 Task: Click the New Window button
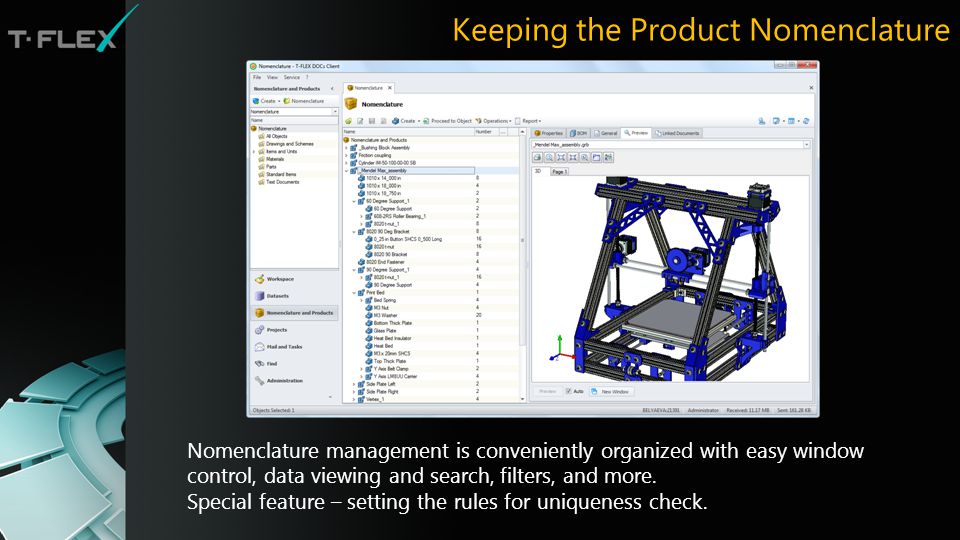coord(610,391)
